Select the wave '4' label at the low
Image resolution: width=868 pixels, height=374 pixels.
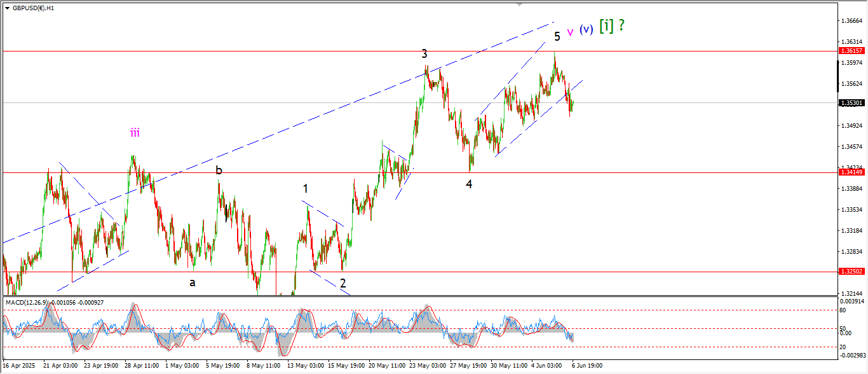pyautogui.click(x=469, y=184)
